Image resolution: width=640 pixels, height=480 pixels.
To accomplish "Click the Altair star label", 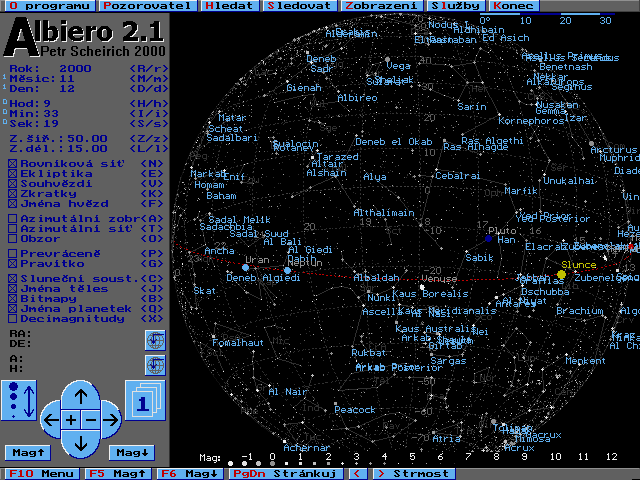I will coord(327,164).
